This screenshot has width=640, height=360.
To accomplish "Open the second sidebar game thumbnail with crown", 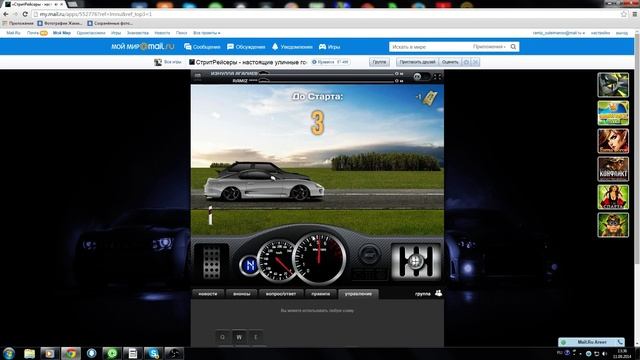I will (613, 113).
